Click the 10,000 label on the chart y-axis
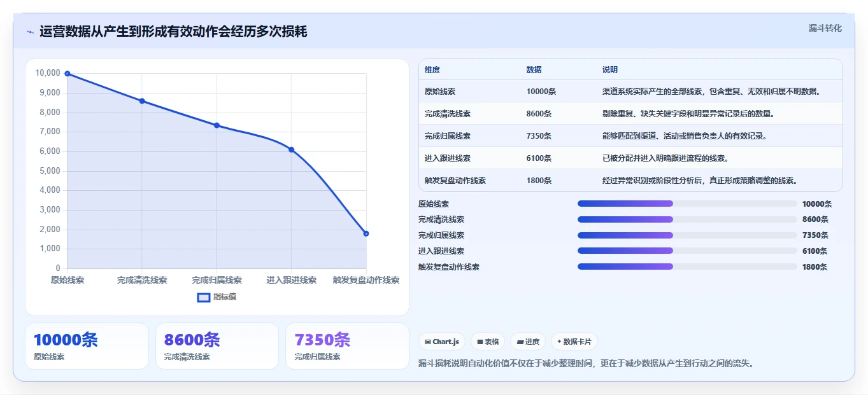Screen dimensions: 868x395 click(x=48, y=73)
